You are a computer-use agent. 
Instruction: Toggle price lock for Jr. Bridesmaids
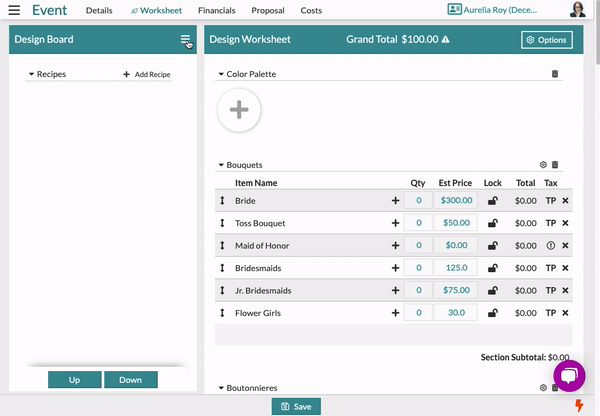(x=493, y=290)
